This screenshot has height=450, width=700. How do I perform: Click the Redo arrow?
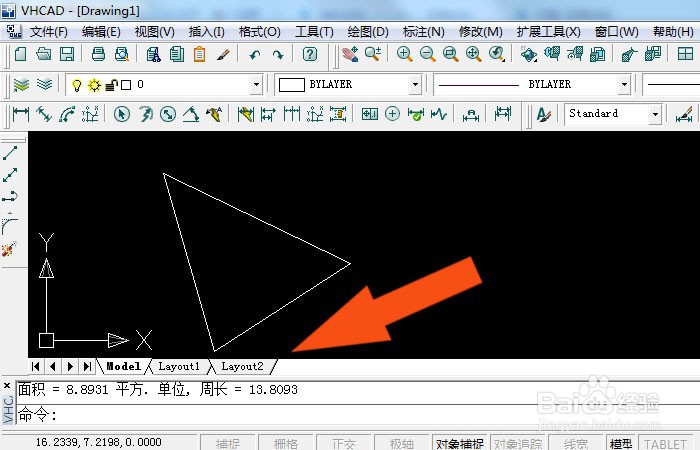pos(278,55)
